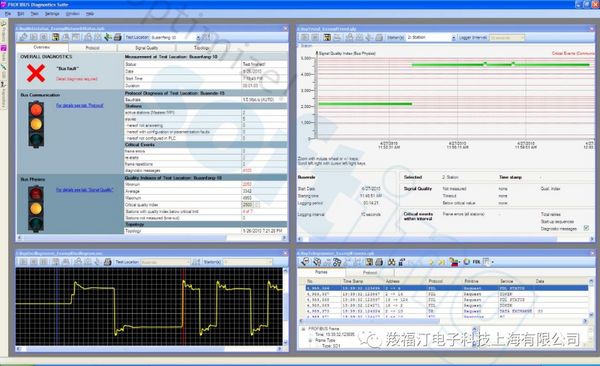Click the color filter icon in Frames toolbar

tap(454, 262)
